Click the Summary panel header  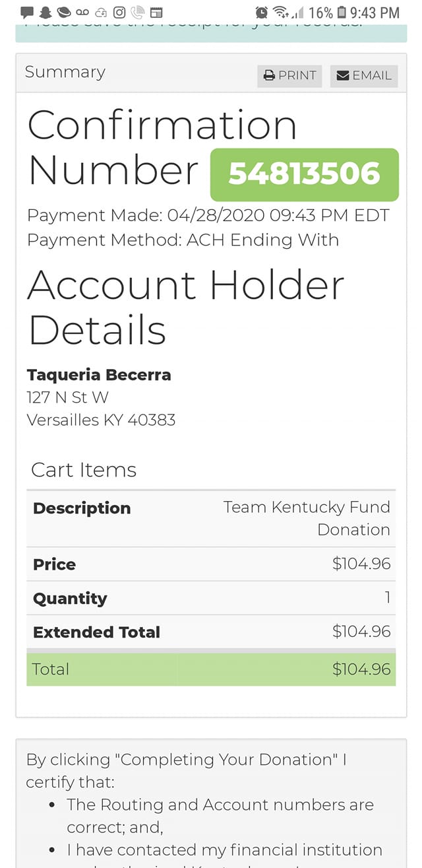click(211, 73)
